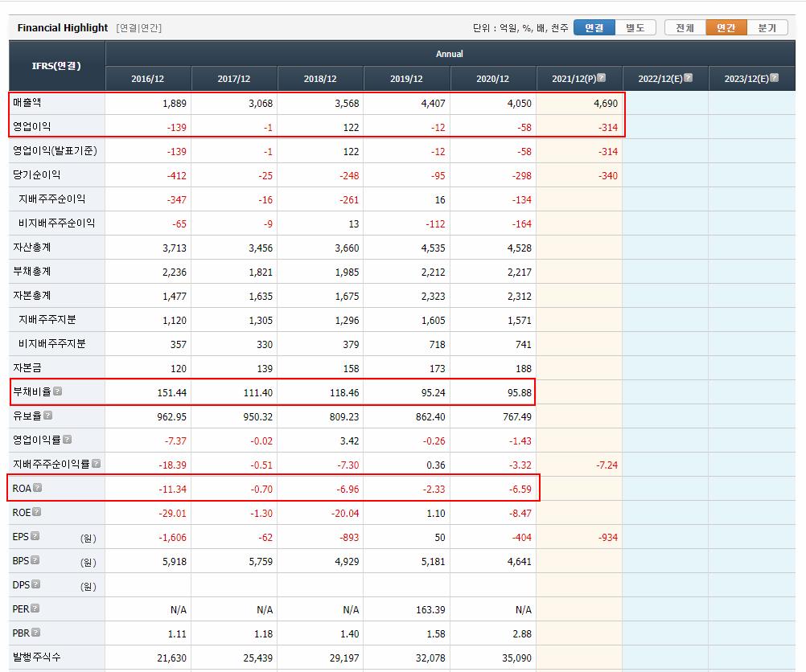Select the 분기 quarterly tab
Viewport: 806px width, 672px height.
click(x=767, y=28)
